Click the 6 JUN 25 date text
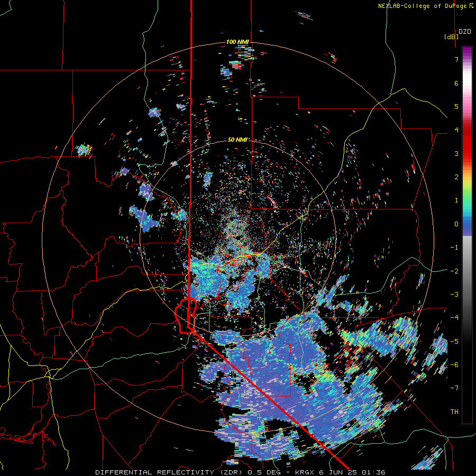Image resolution: width=476 pixels, height=476 pixels. click(338, 472)
